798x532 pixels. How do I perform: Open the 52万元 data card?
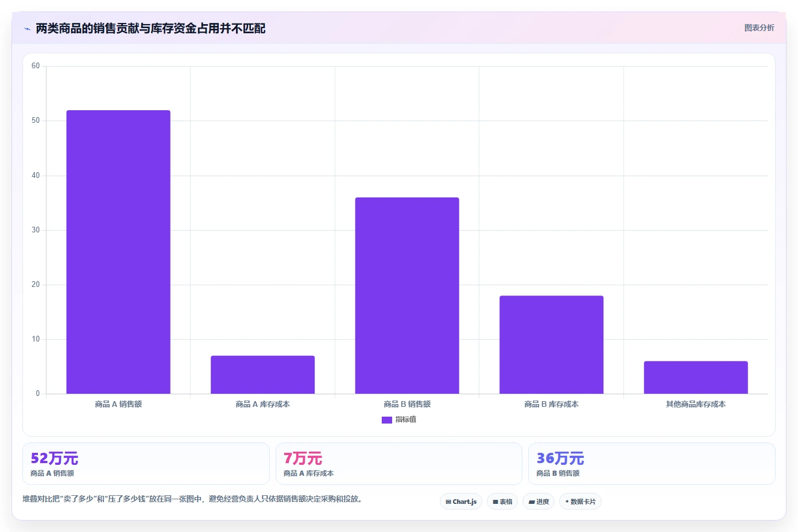[x=146, y=464]
